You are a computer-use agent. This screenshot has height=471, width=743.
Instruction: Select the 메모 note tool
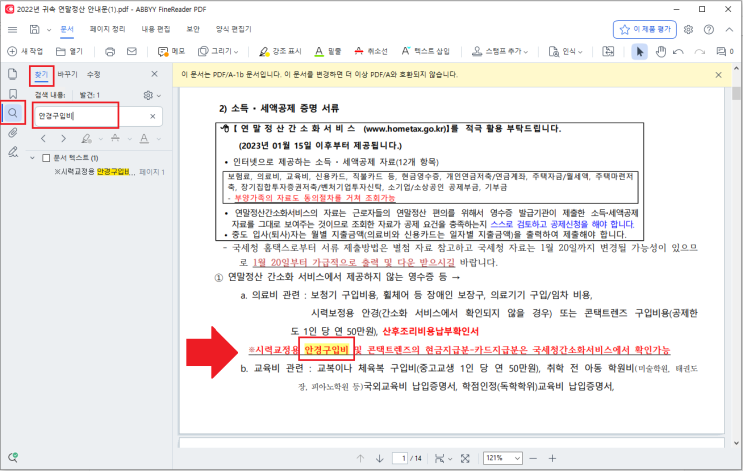pos(171,51)
